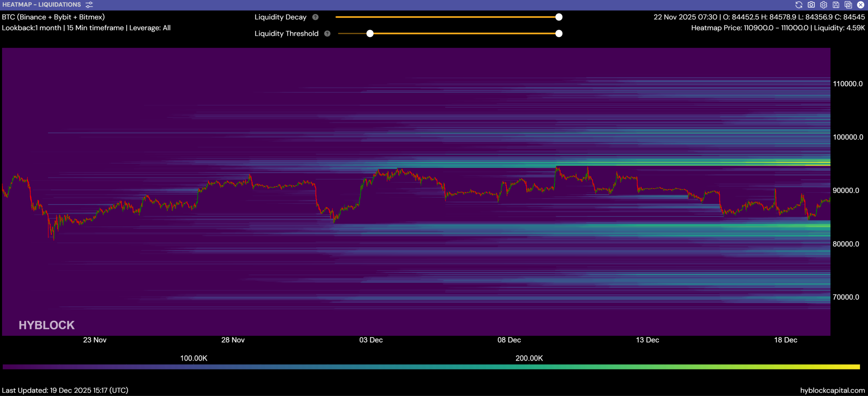This screenshot has width=868, height=396.
Task: Click the 100000.0 price axis label
Action: 848,137
